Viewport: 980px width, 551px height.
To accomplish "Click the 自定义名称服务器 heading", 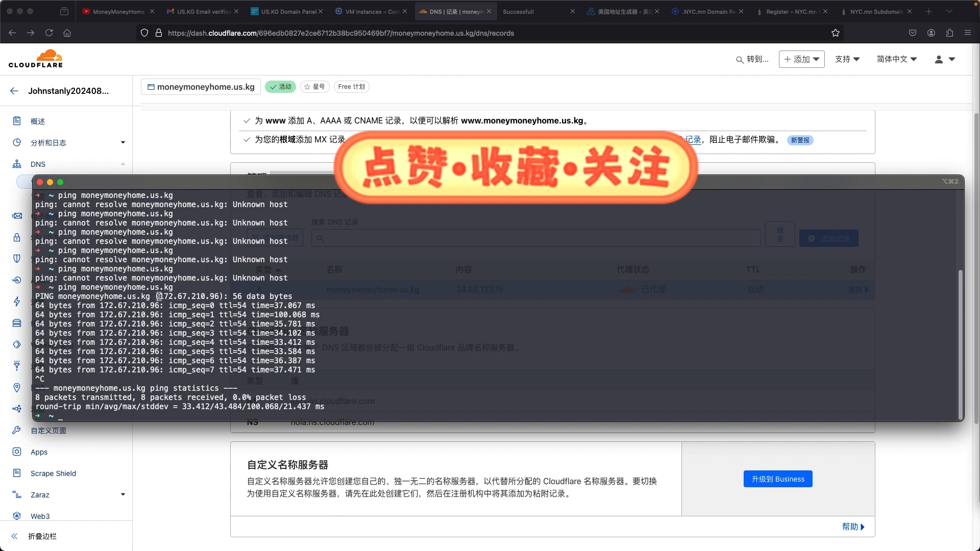I will 287,465.
